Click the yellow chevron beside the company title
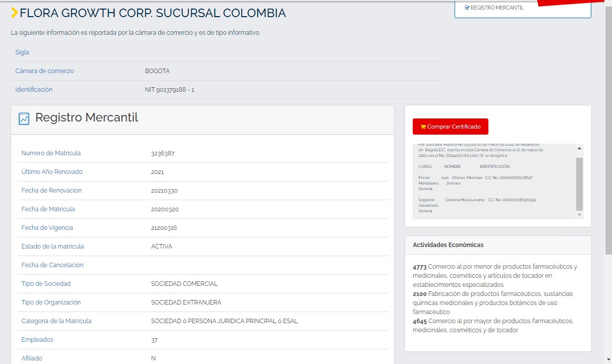The image size is (612, 364). 15,13
